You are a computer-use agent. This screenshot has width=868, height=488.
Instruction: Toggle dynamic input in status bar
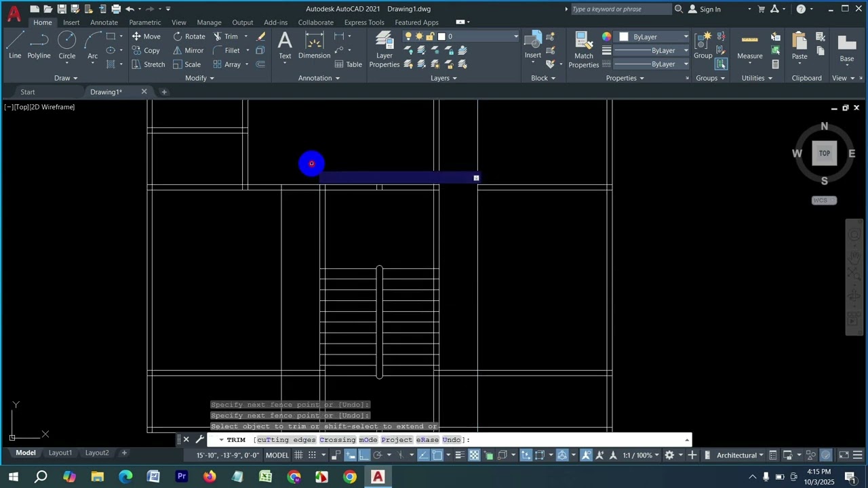pyautogui.click(x=351, y=455)
